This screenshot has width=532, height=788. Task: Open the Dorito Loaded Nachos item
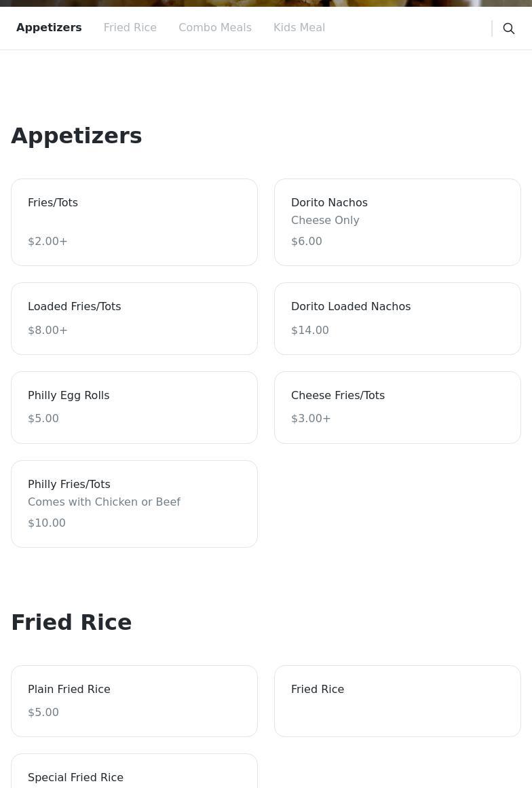(x=398, y=318)
